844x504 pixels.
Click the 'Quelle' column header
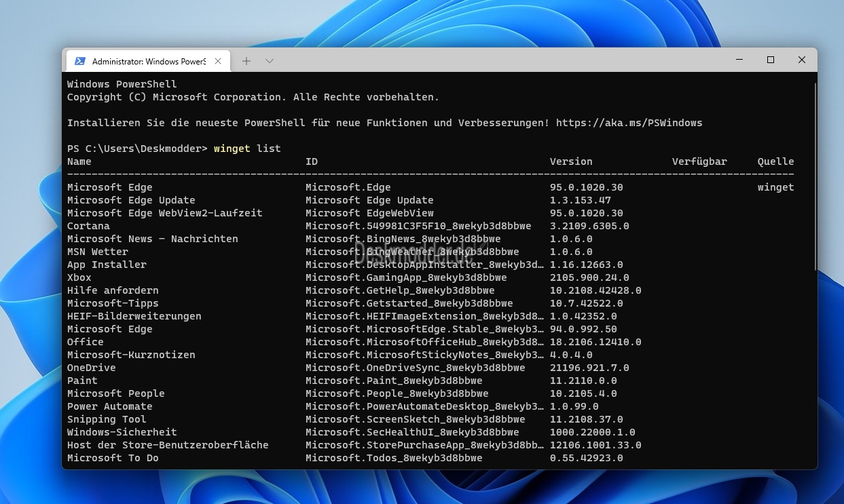[x=776, y=161]
